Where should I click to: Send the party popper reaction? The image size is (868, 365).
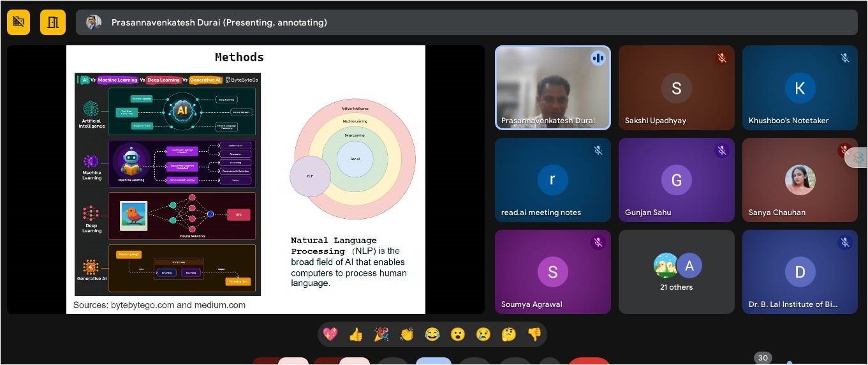[x=381, y=334]
